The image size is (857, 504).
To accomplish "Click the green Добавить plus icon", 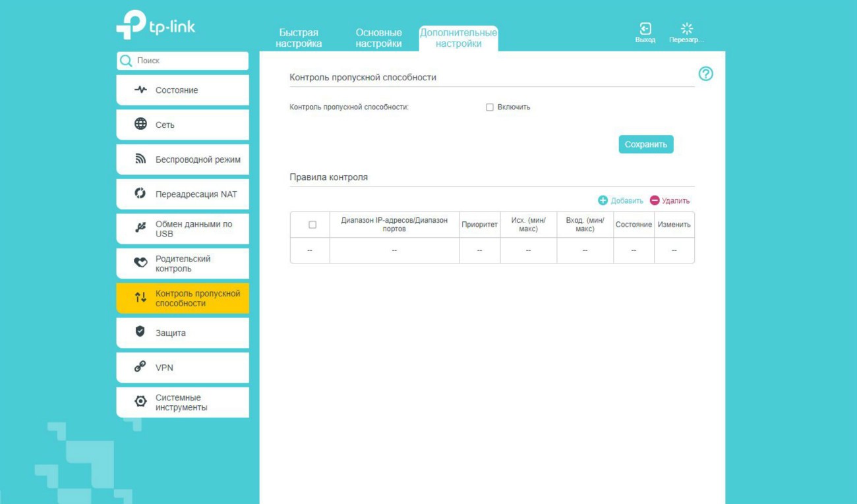I will pyautogui.click(x=603, y=200).
